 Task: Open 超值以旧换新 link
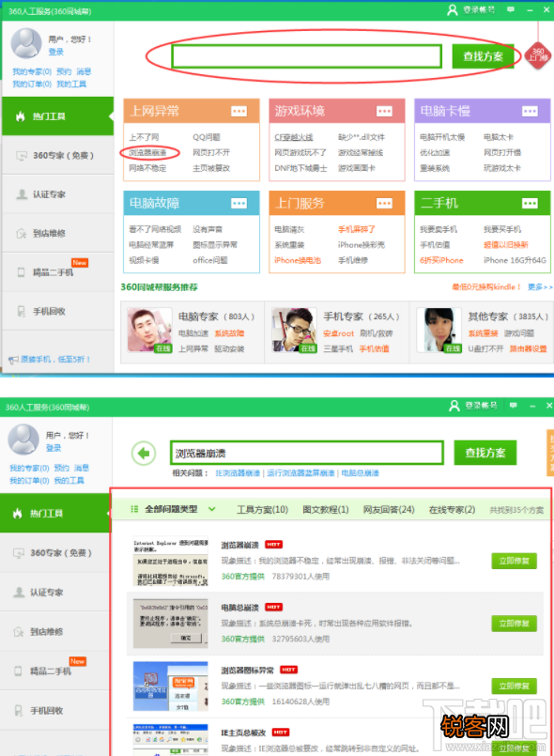click(x=506, y=245)
